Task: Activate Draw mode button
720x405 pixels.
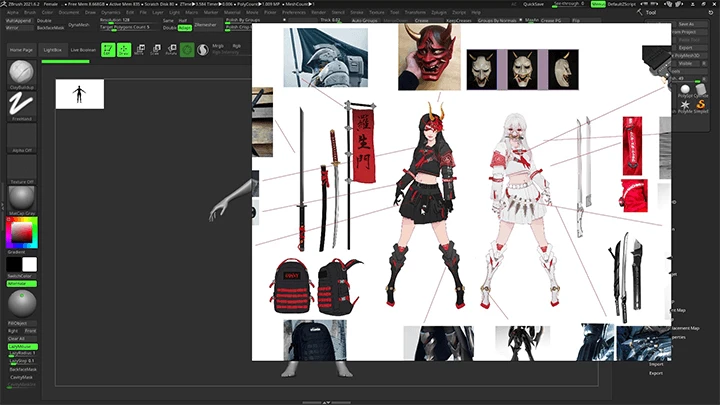Action: coord(124,50)
